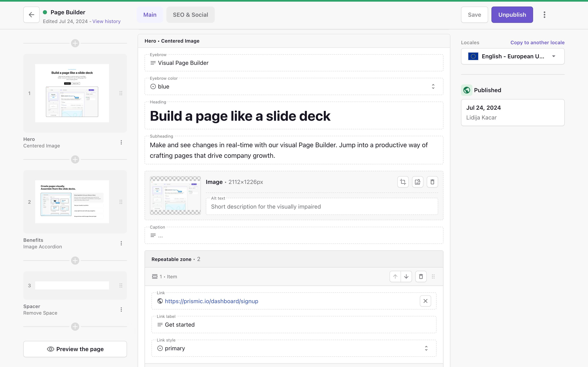Click the Alt text input field
This screenshot has width=588, height=367.
pos(321,207)
